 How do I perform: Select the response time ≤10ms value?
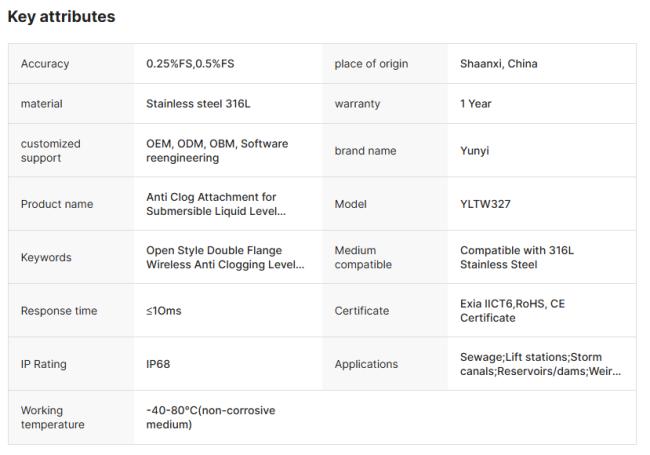[x=164, y=311]
